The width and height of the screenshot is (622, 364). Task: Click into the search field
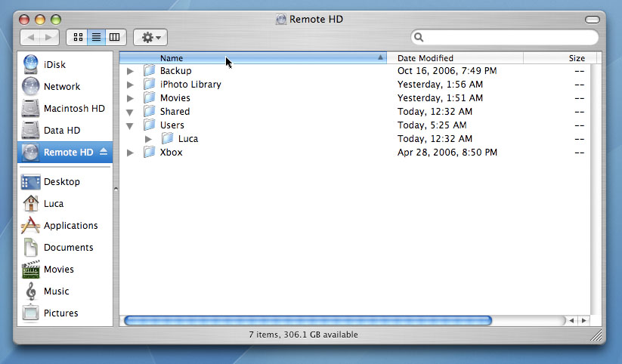[x=505, y=37]
